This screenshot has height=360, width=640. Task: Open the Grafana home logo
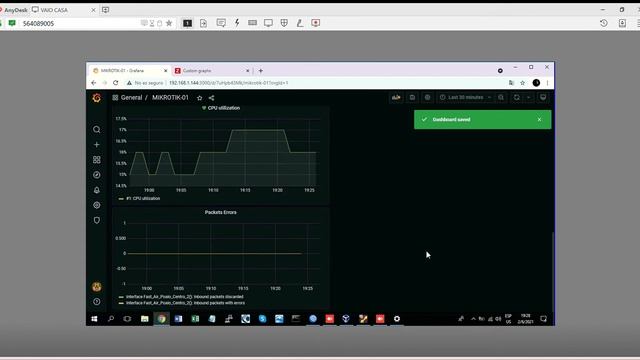pyautogui.click(x=97, y=98)
